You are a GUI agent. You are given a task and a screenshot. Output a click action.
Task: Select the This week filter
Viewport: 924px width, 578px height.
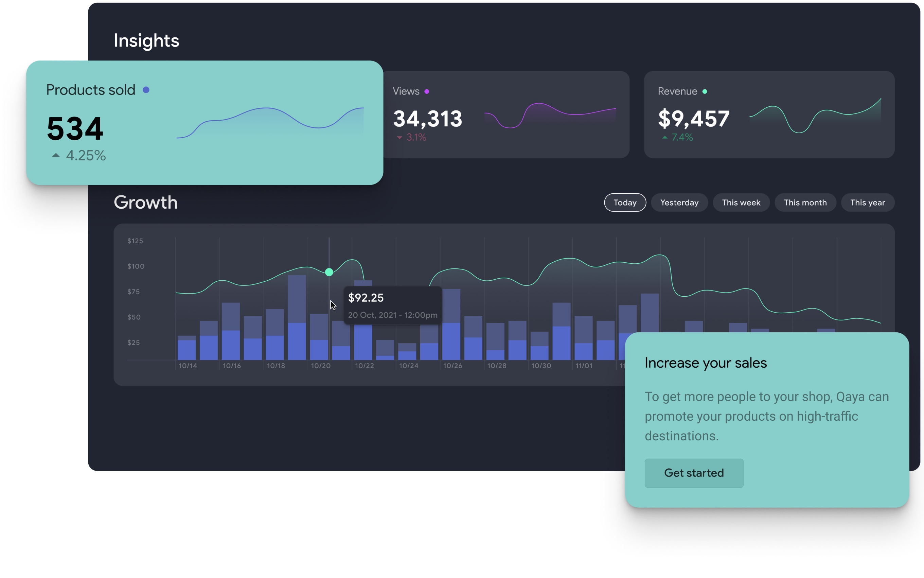pos(741,203)
